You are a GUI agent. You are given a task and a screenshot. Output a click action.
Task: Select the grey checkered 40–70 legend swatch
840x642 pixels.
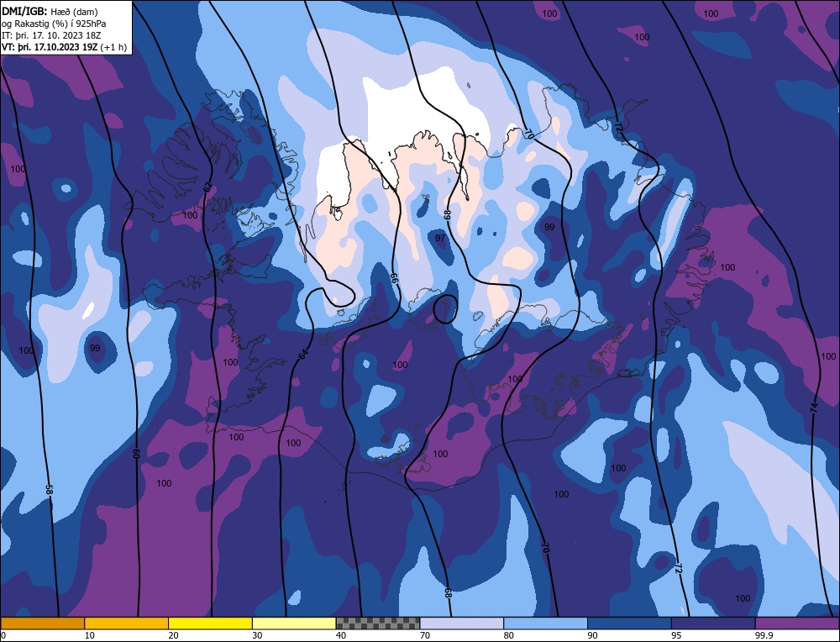tap(378, 624)
